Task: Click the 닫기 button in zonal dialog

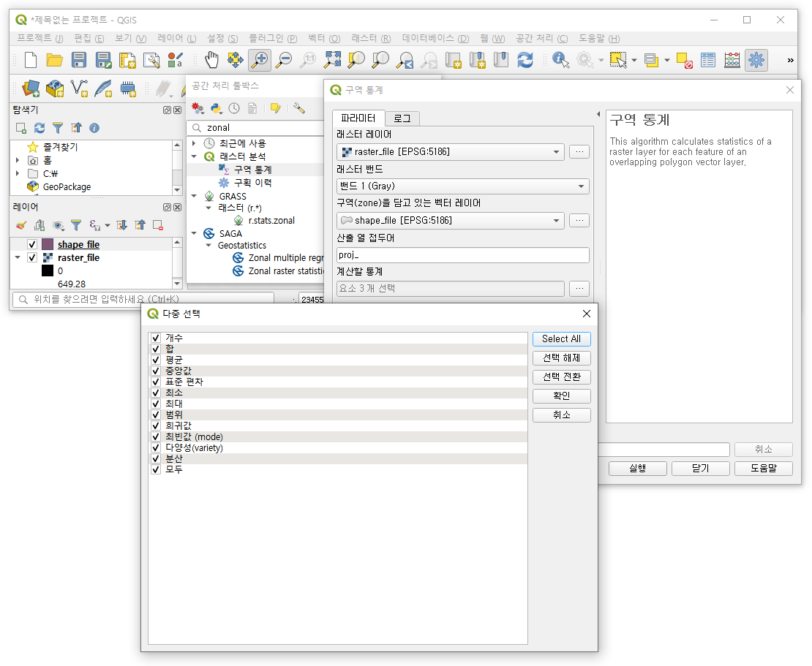Action: point(701,469)
